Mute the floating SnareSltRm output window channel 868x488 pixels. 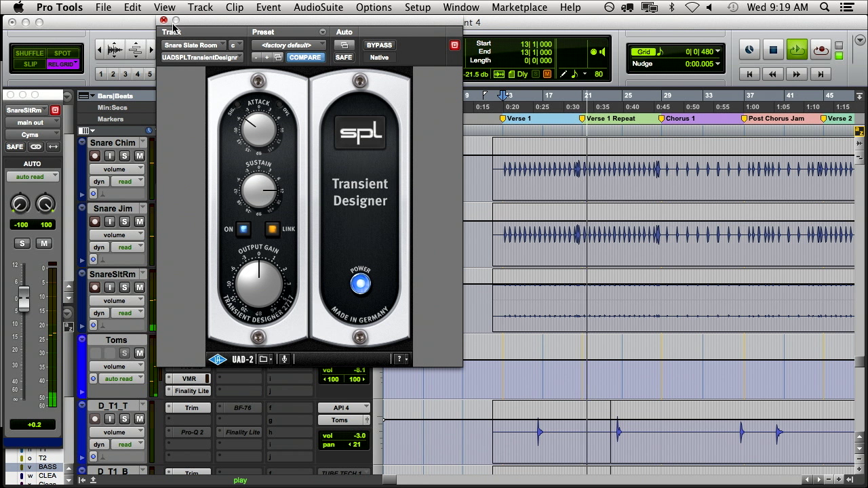(44, 243)
